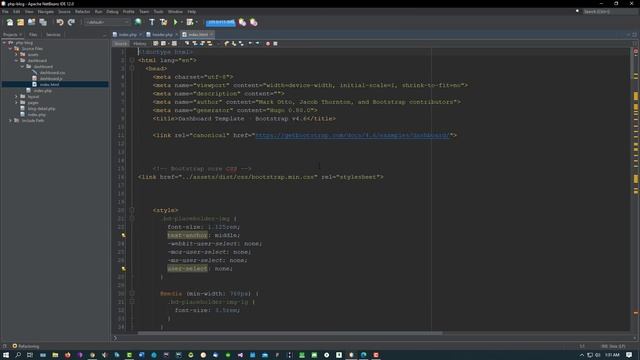Switch editor to History view toggle
This screenshot has height=360, width=640.
click(x=140, y=43)
